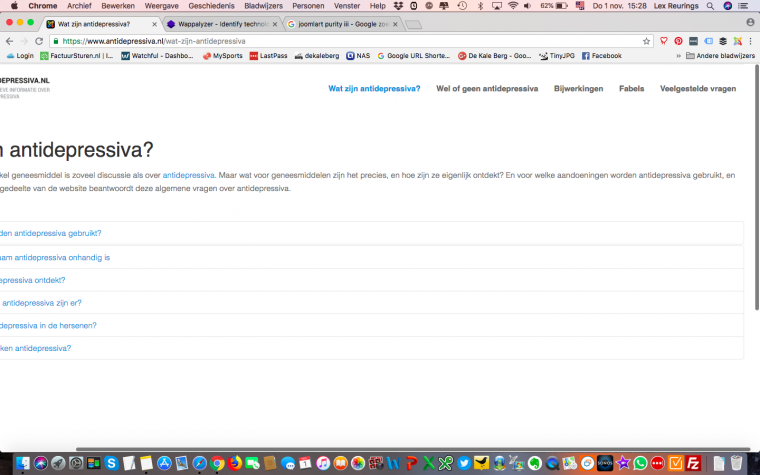Open the Pinterest extension icon

click(678, 41)
